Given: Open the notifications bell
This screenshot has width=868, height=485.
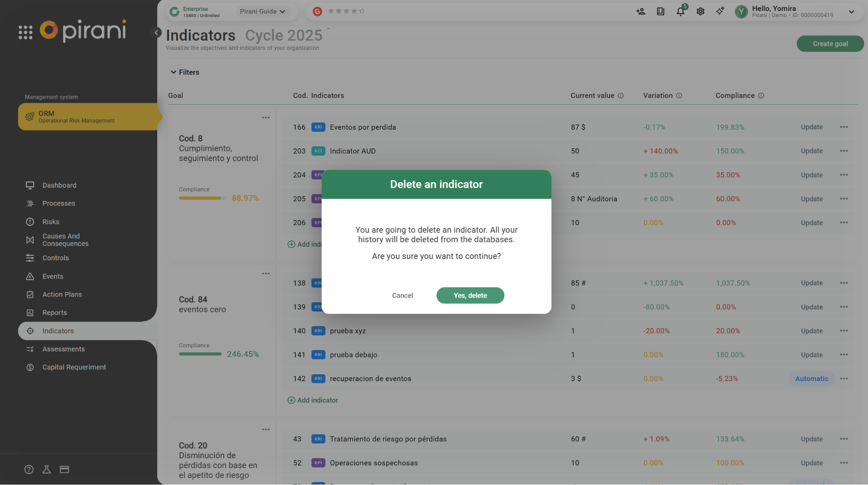Looking at the screenshot, I should tap(680, 12).
